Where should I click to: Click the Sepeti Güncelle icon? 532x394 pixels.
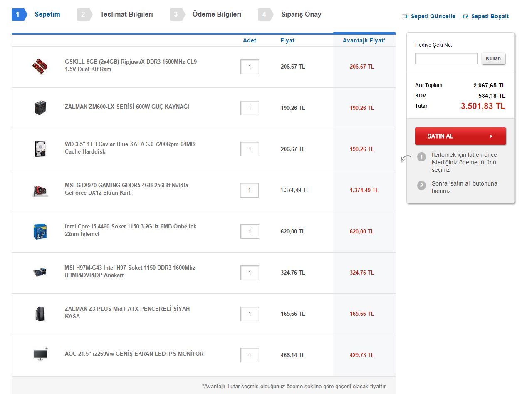coord(405,17)
